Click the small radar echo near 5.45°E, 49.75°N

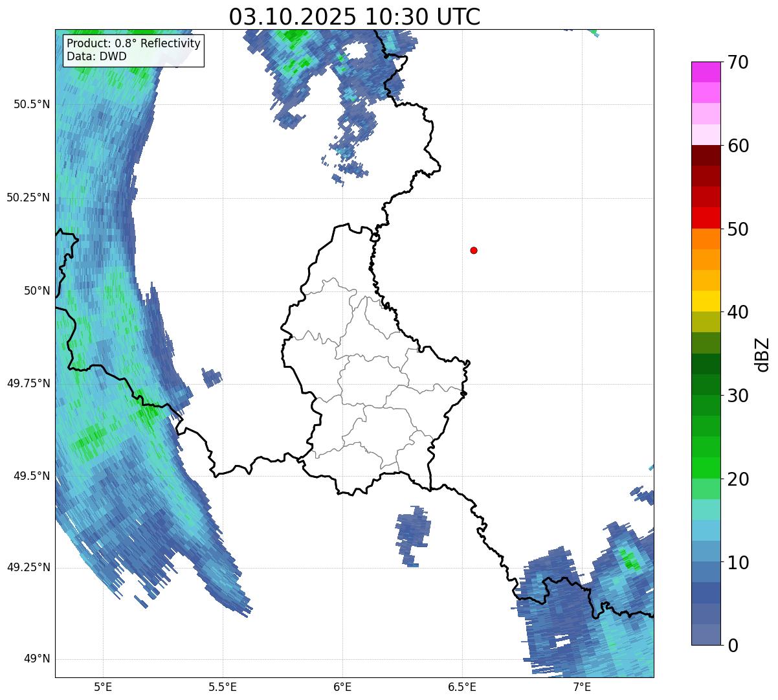point(212,377)
